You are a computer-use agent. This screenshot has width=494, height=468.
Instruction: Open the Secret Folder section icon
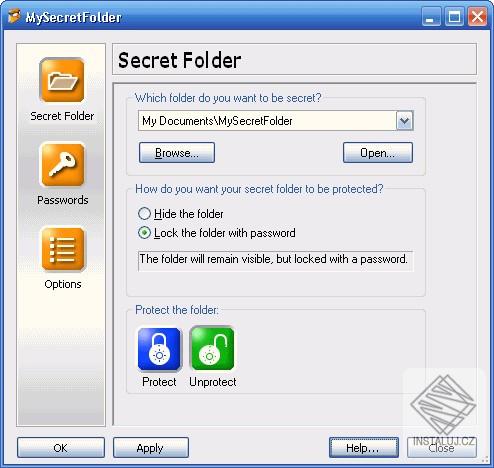[x=62, y=80]
